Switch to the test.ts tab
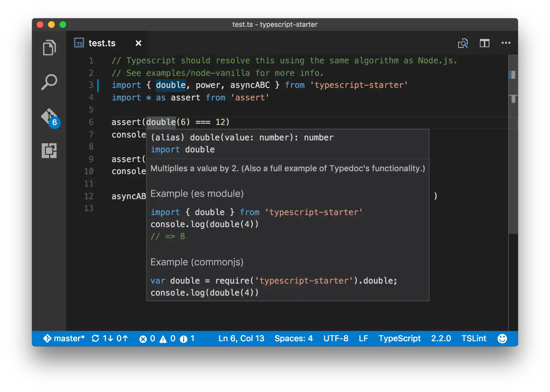The width and height of the screenshot is (550, 392). [x=102, y=43]
